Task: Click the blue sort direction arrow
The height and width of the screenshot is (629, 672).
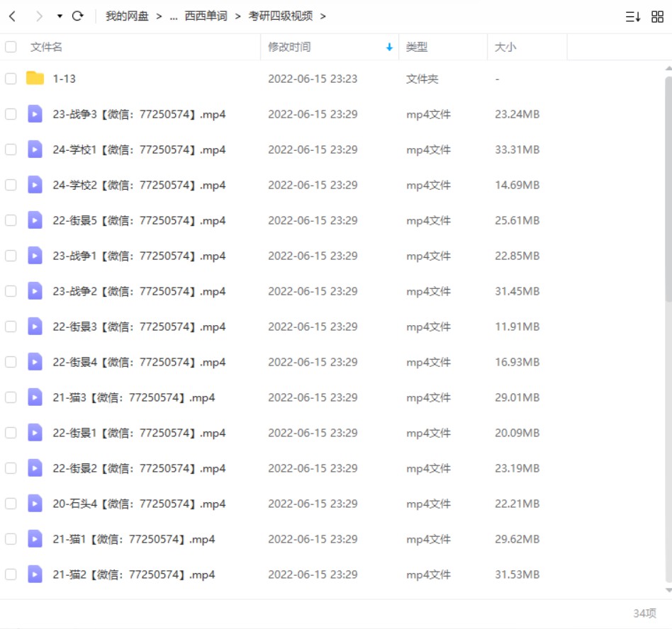Action: (x=389, y=47)
